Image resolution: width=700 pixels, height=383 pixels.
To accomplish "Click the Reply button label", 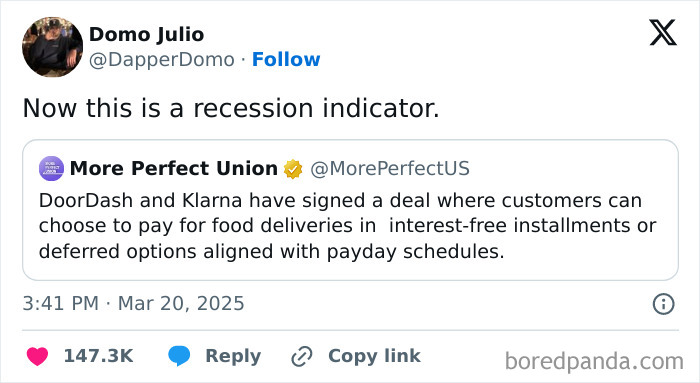I will point(233,356).
